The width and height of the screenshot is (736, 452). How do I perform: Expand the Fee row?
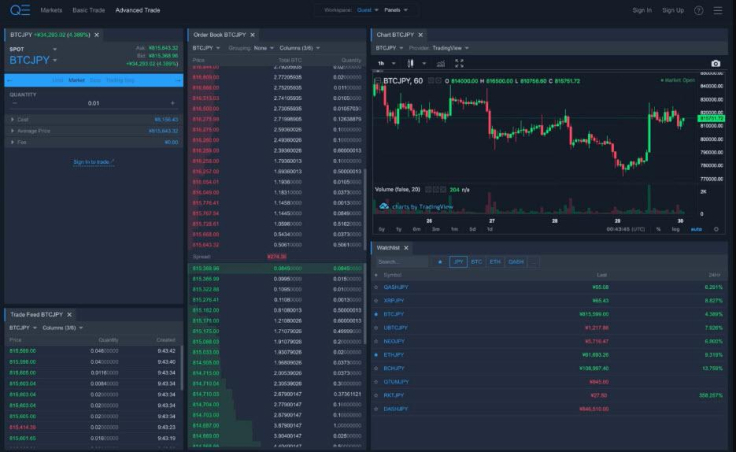coord(94,142)
